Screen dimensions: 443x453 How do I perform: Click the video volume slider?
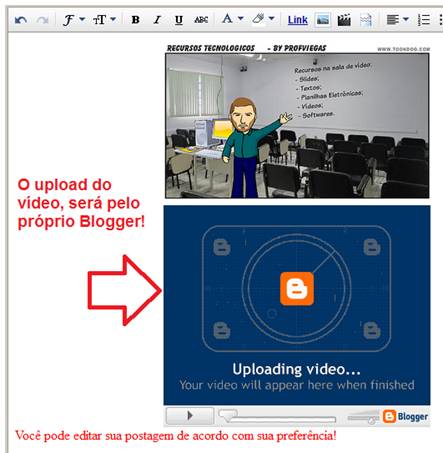(x=363, y=417)
